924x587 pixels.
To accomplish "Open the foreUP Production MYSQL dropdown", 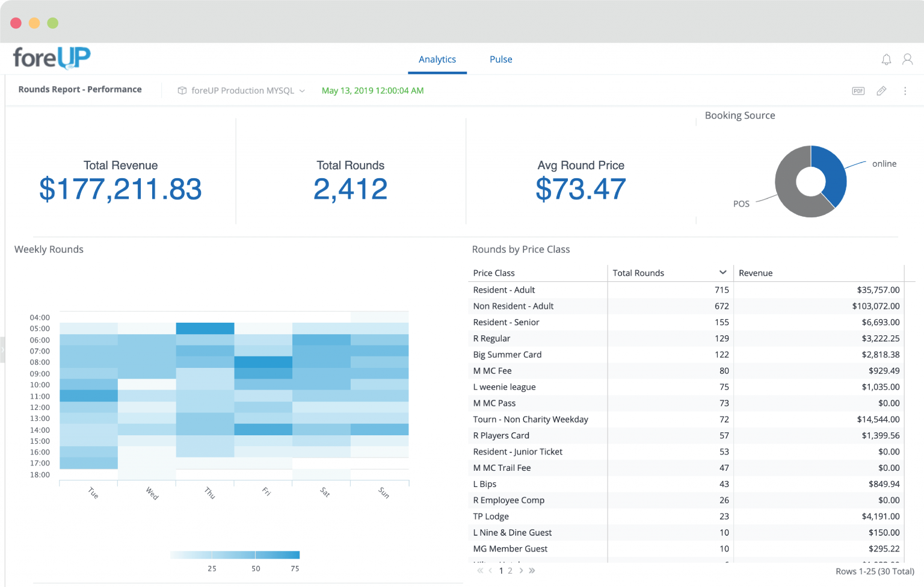I will pyautogui.click(x=242, y=91).
